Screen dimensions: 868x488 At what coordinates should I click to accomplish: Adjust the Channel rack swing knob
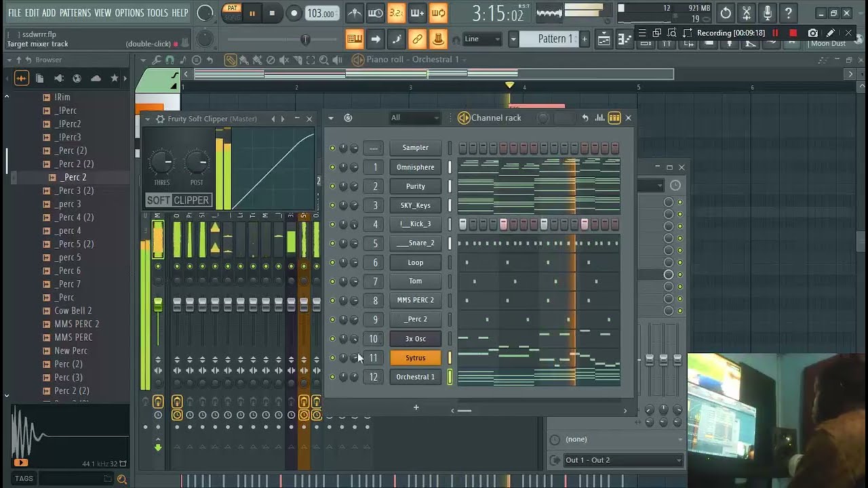pos(542,118)
